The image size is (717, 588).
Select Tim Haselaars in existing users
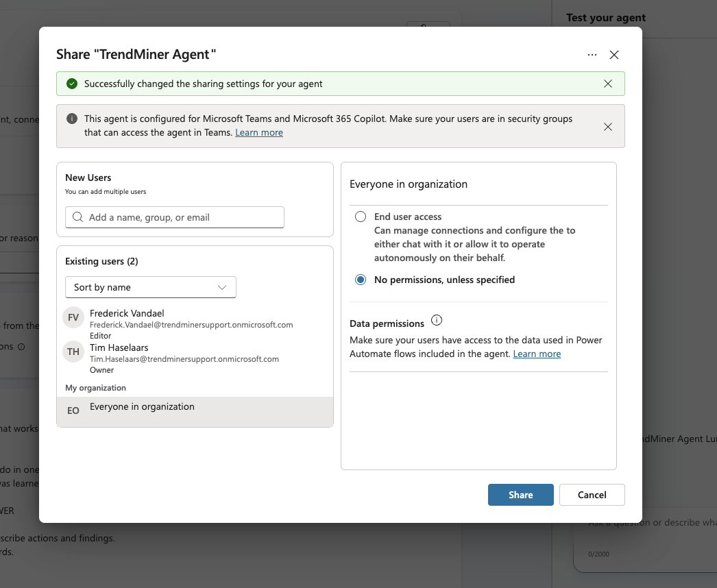tap(195, 358)
